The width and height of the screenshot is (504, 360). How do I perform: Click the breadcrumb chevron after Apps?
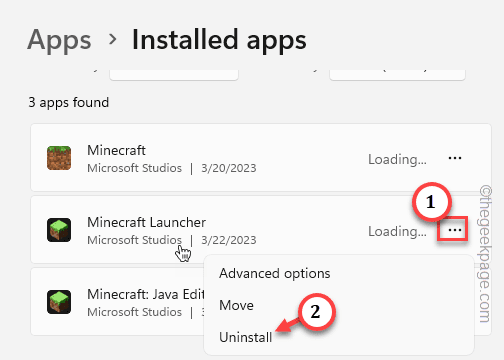pyautogui.click(x=113, y=40)
